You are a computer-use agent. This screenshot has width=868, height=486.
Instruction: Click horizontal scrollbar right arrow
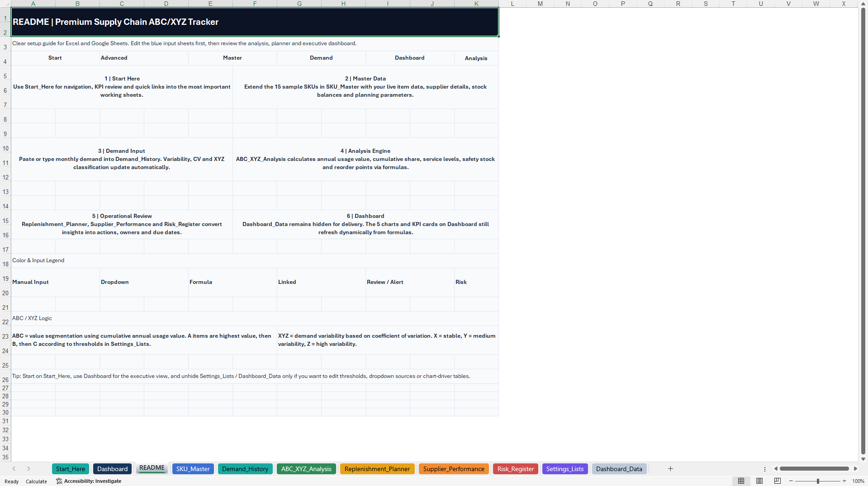(855, 469)
